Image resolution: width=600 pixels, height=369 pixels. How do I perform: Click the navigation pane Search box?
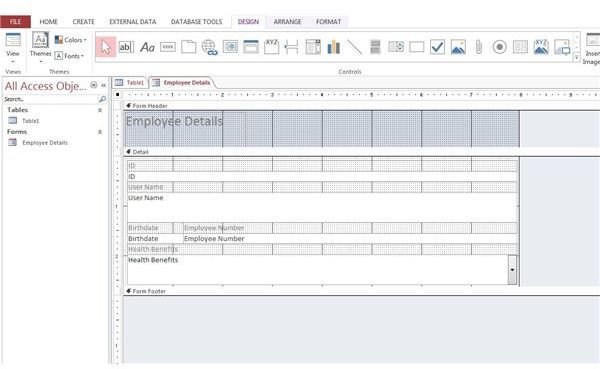(51, 99)
